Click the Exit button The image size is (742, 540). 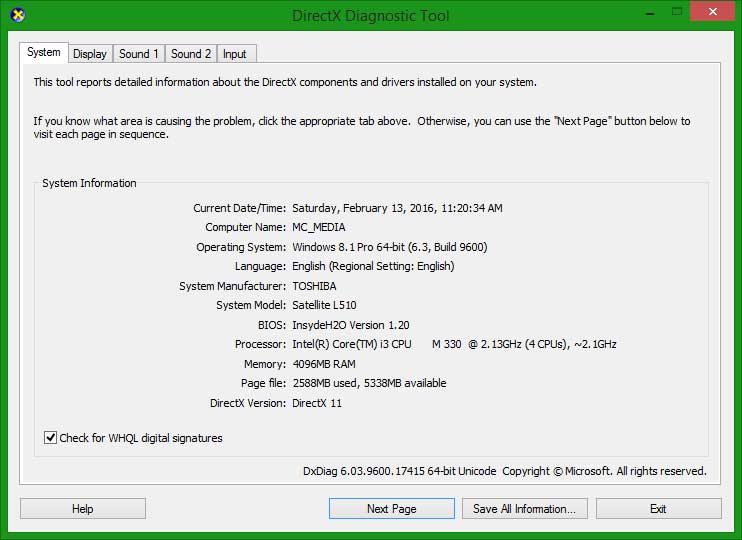[658, 509]
